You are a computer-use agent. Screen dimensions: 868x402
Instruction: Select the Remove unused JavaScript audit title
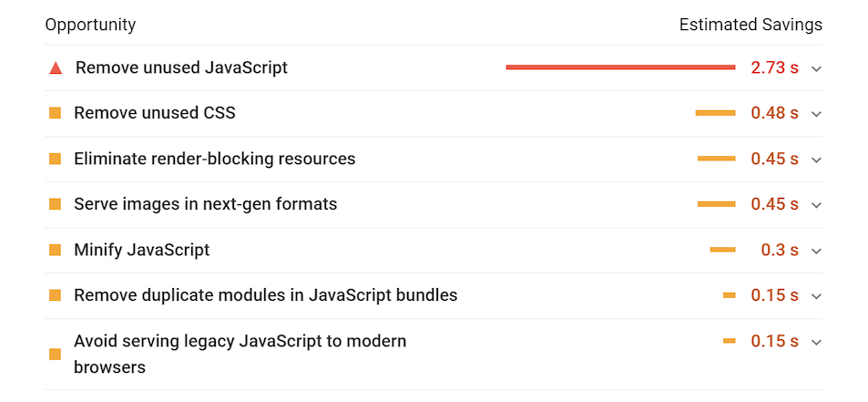point(181,67)
